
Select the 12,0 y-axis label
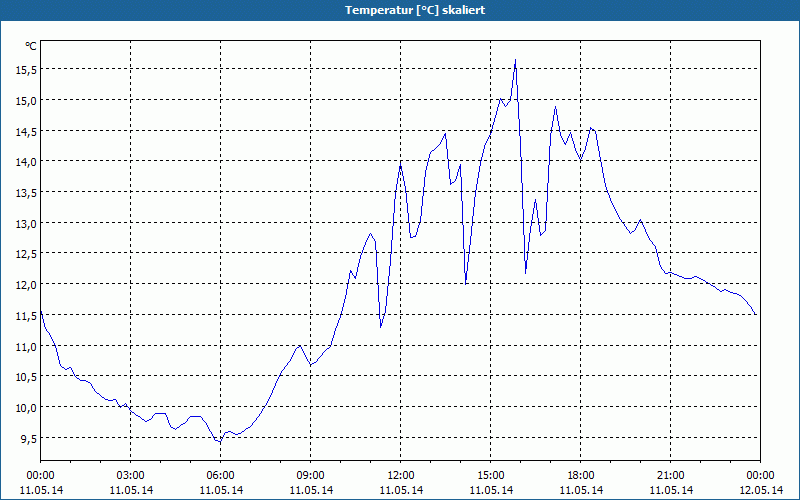(x=26, y=285)
